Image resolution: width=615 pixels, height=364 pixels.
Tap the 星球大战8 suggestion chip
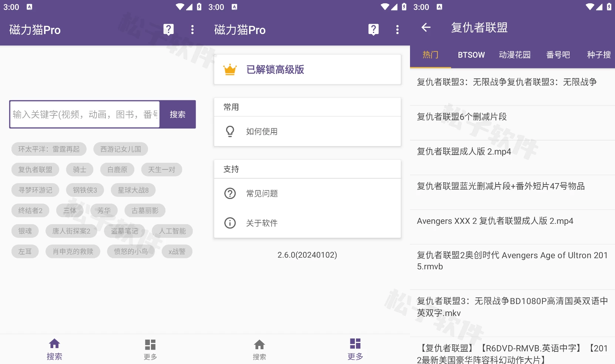tap(133, 190)
